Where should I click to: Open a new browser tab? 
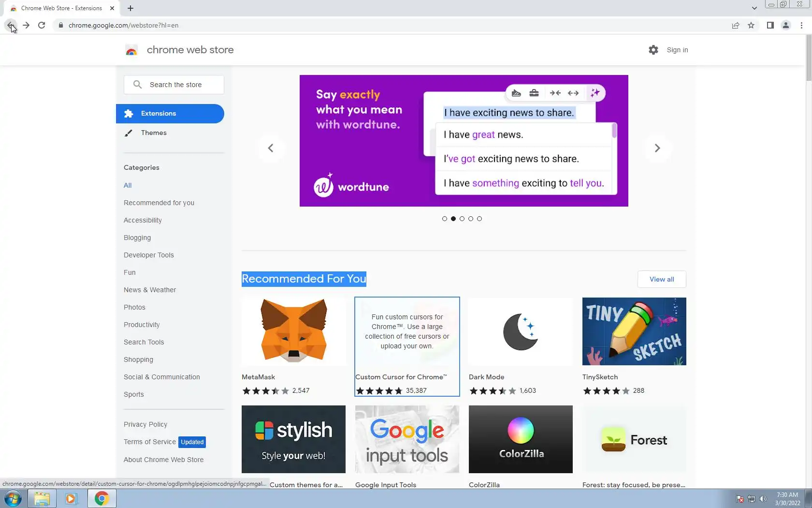(130, 8)
